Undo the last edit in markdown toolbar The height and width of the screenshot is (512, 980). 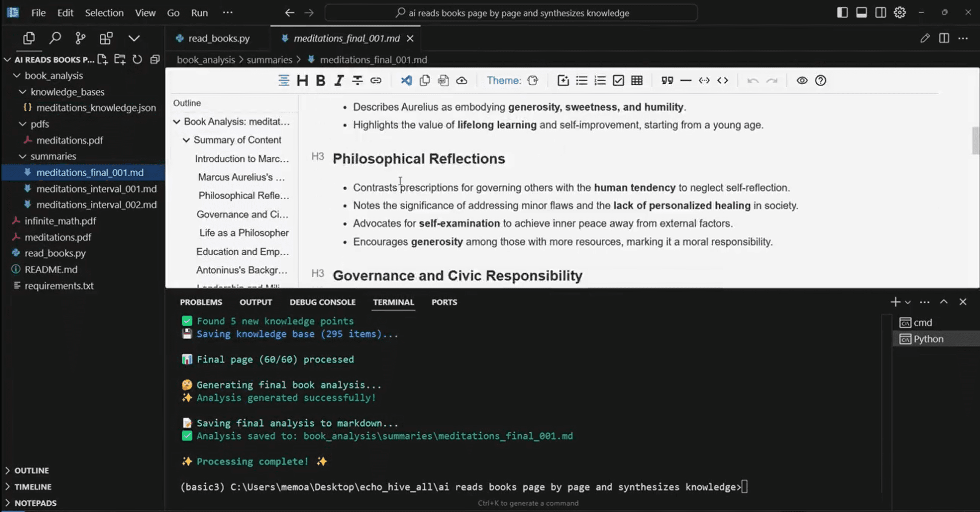pos(753,80)
